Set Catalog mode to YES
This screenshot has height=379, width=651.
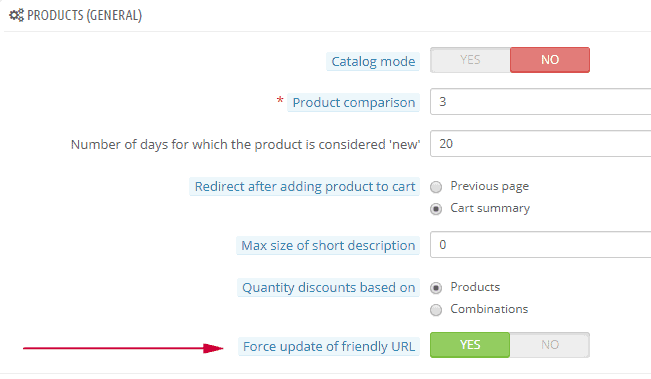pos(470,60)
